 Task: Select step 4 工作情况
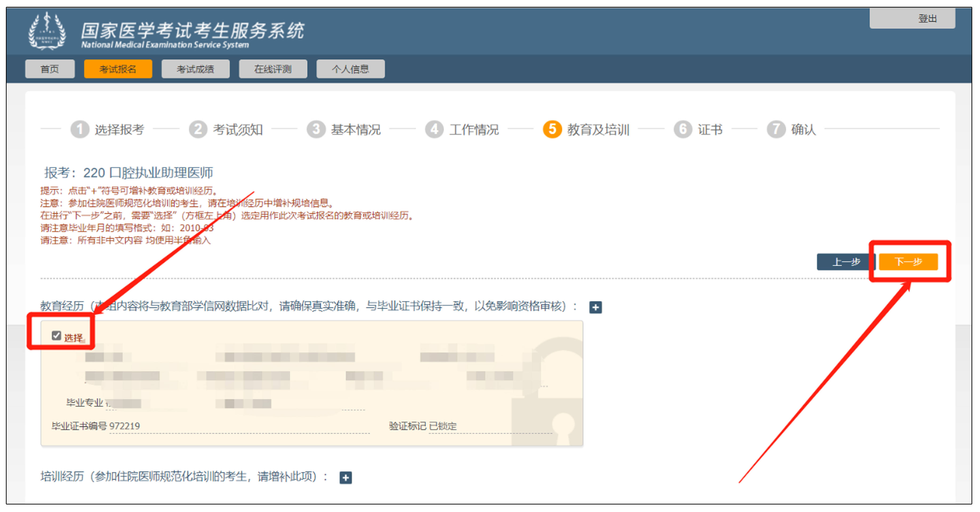pyautogui.click(x=462, y=130)
